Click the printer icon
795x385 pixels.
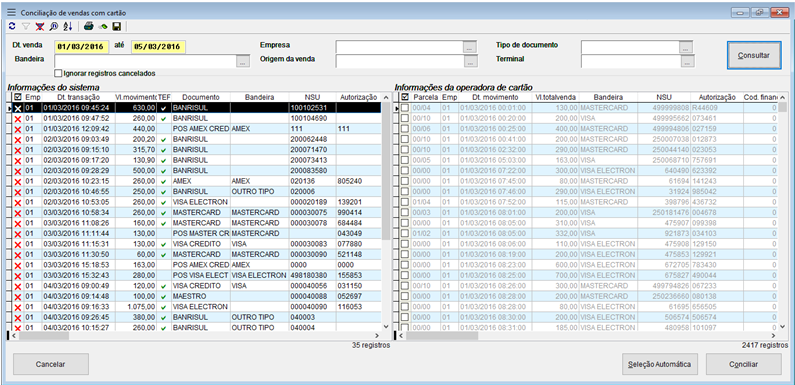(89, 26)
